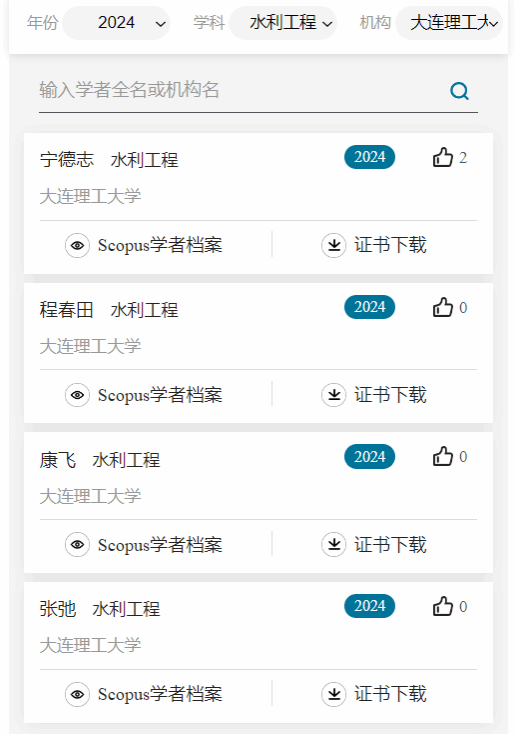Click eye icon in 康飞 card

(x=77, y=544)
